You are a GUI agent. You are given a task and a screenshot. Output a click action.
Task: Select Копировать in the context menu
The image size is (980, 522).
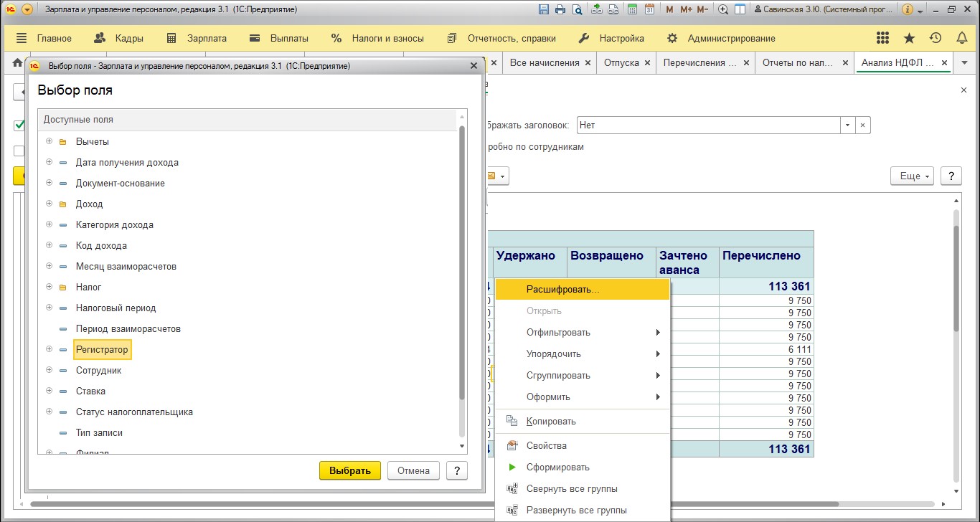[x=582, y=422]
